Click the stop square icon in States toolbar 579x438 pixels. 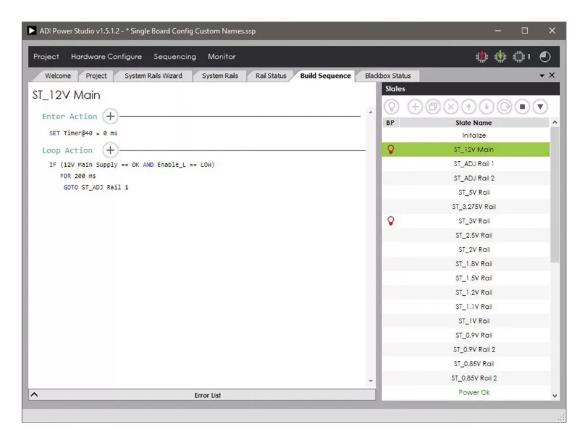tap(522, 107)
